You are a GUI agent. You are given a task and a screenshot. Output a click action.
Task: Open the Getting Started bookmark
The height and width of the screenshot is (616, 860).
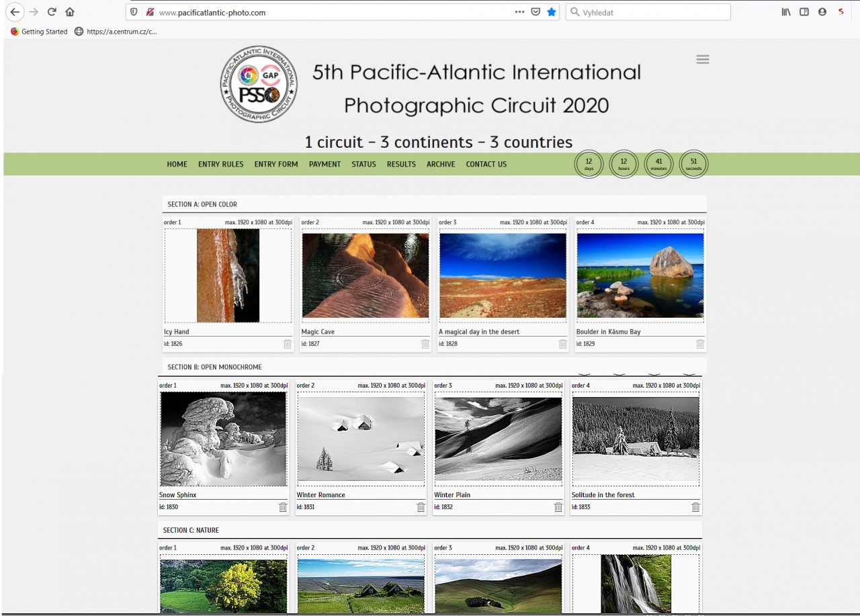(39, 32)
